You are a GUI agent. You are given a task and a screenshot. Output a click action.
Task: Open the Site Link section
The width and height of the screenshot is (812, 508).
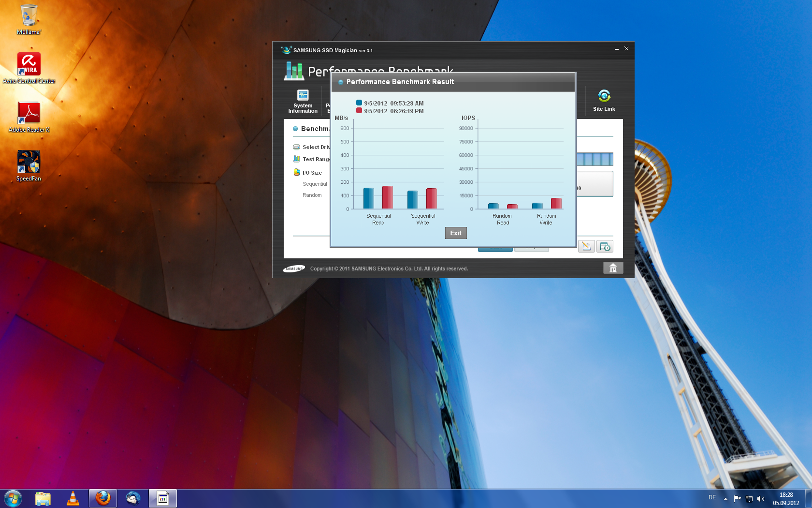(x=604, y=101)
